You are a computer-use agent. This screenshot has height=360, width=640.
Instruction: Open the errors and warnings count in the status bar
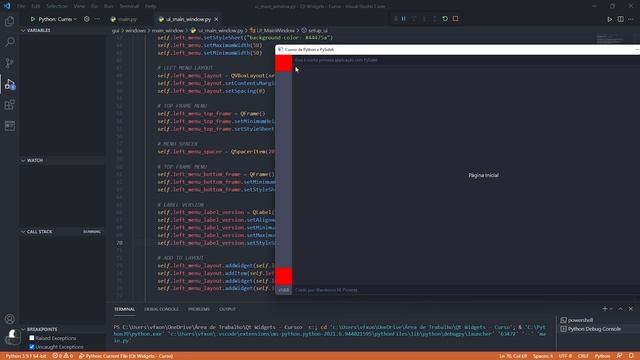(x=62, y=356)
